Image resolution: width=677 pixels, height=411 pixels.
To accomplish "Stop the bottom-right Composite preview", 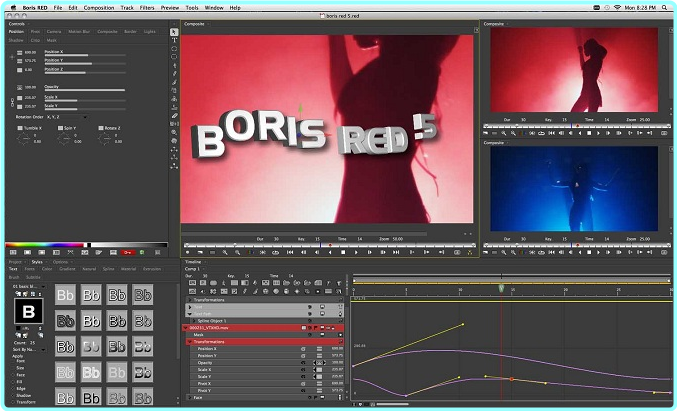I will 589,252.
